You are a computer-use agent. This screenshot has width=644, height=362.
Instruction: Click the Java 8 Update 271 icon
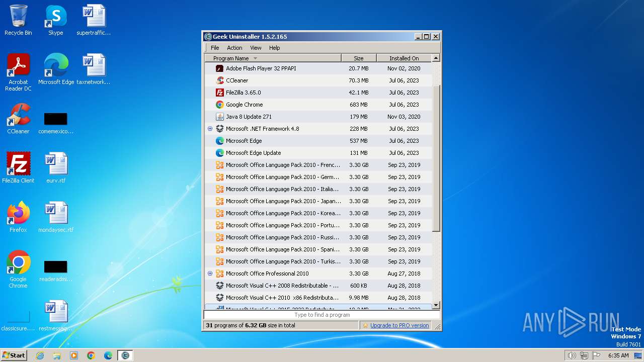219,117
